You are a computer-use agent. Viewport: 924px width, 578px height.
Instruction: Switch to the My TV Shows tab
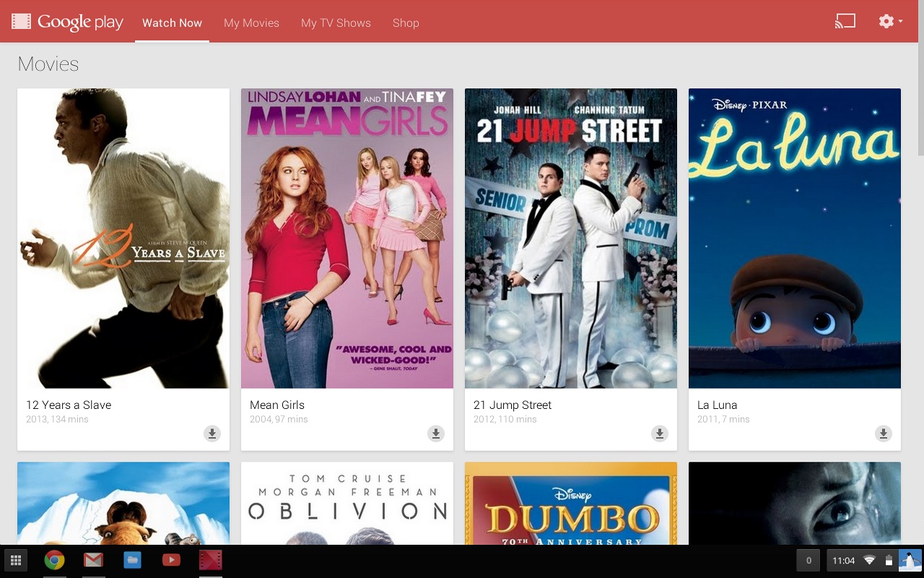coord(336,23)
